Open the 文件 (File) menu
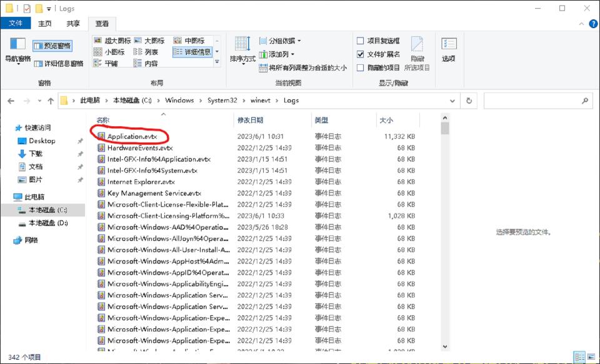The height and width of the screenshot is (364, 600). pyautogui.click(x=16, y=22)
